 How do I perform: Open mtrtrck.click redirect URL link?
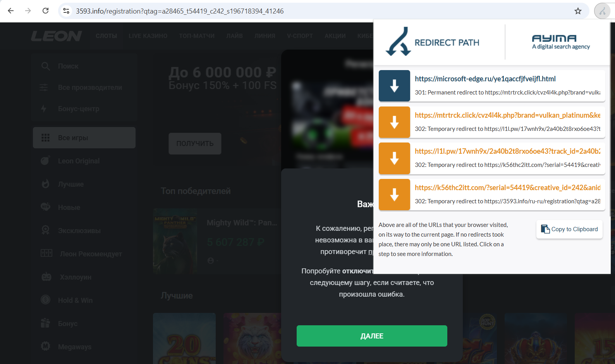point(508,115)
